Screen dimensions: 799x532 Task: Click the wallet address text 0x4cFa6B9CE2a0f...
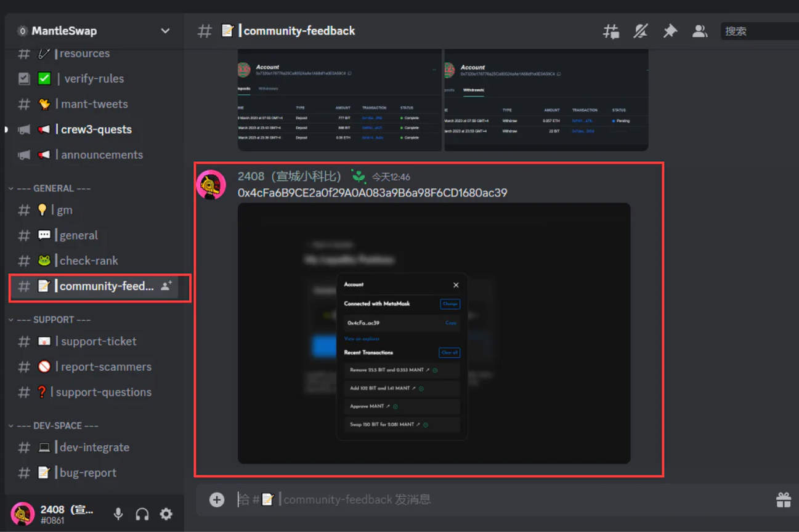pos(373,193)
